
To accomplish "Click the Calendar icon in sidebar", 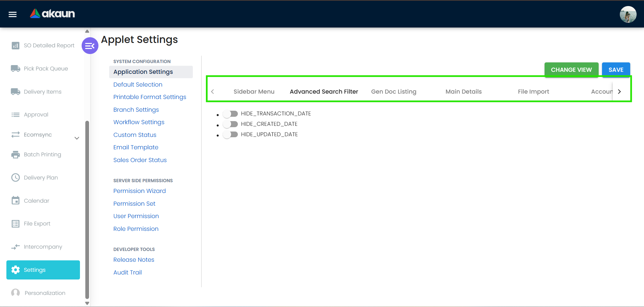I will [15, 201].
